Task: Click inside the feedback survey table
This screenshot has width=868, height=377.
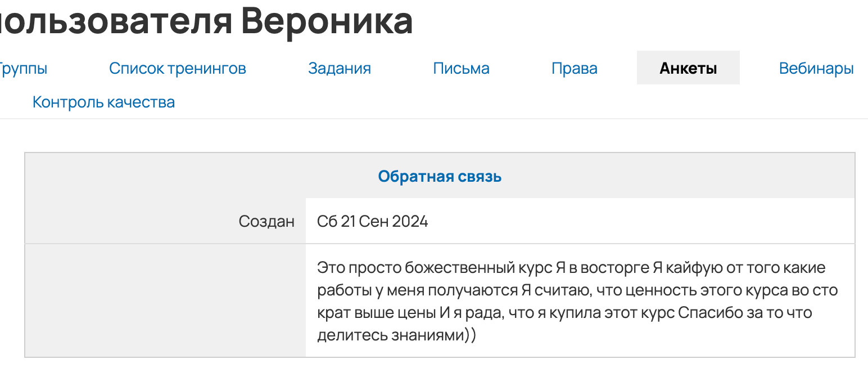Action: (440, 253)
